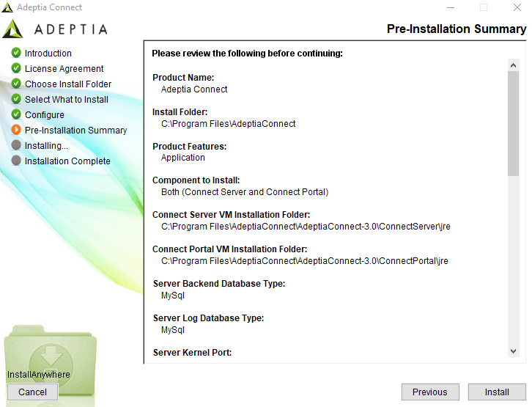The width and height of the screenshot is (532, 407).
Task: Click the gray circle icon next to Installation Complete
Action: [16, 161]
